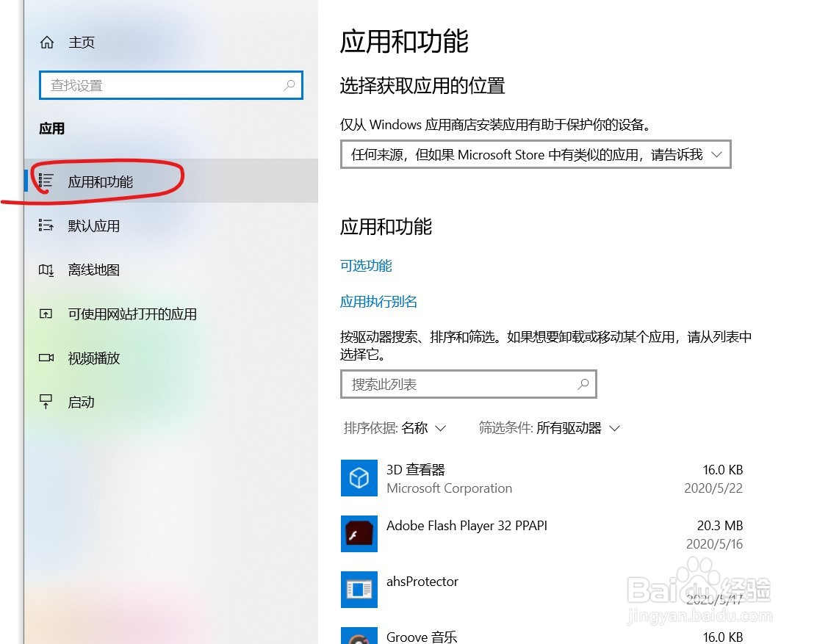Click the 应用和功能 list icon in sidebar
This screenshot has height=644, width=817.
click(x=46, y=181)
